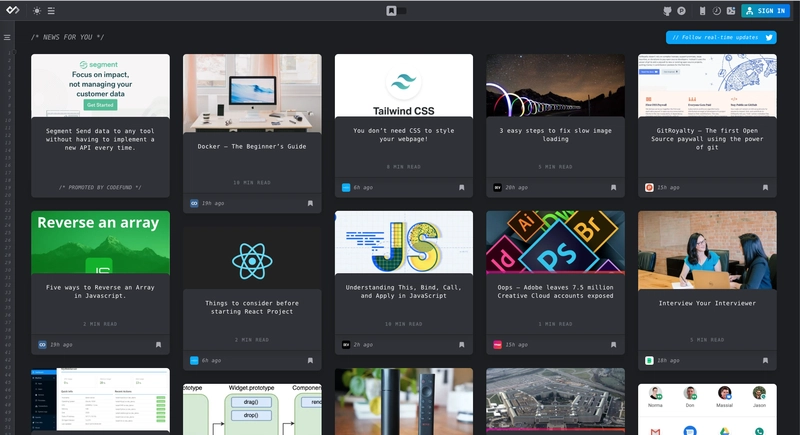Click the SIGN IN button
The image size is (800, 435).
tap(766, 11)
